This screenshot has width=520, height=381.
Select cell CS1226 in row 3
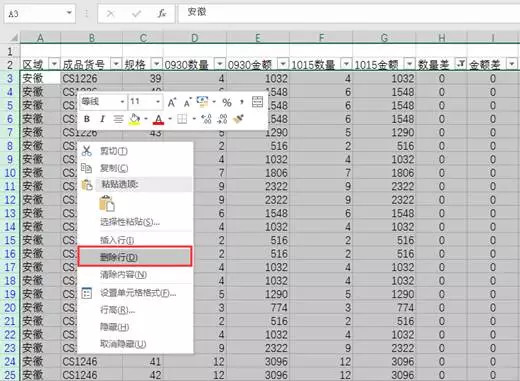[91, 79]
